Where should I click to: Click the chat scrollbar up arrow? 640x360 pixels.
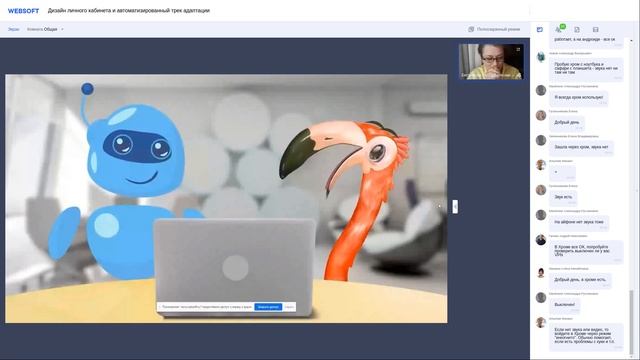632,41
